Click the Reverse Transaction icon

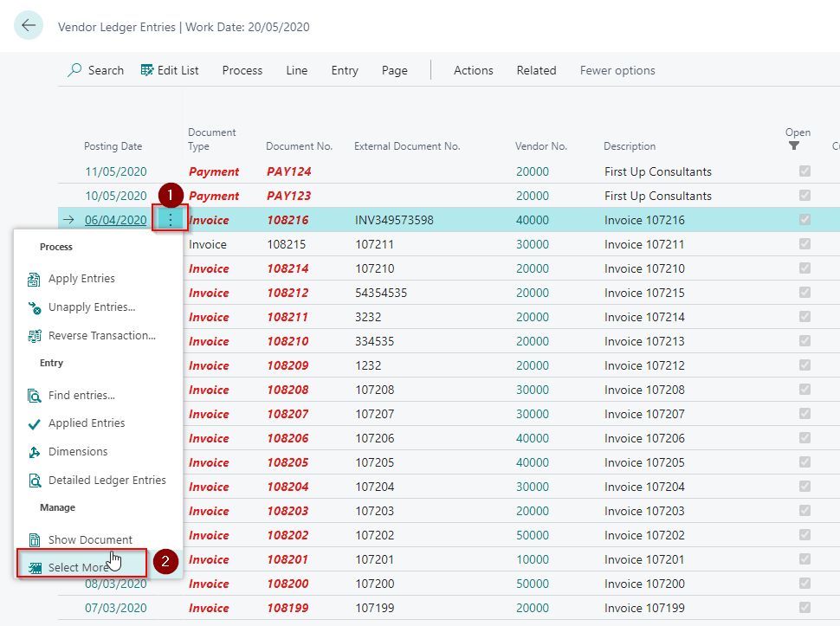point(35,336)
